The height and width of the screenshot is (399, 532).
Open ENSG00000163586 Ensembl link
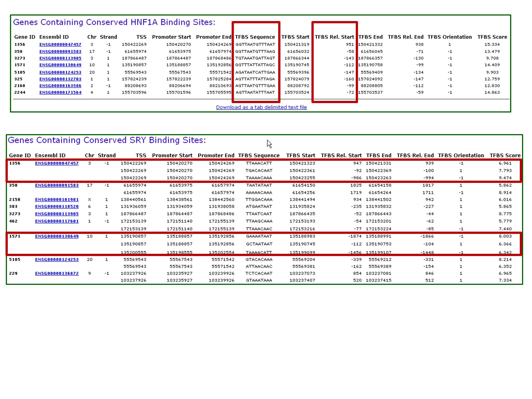point(60,86)
